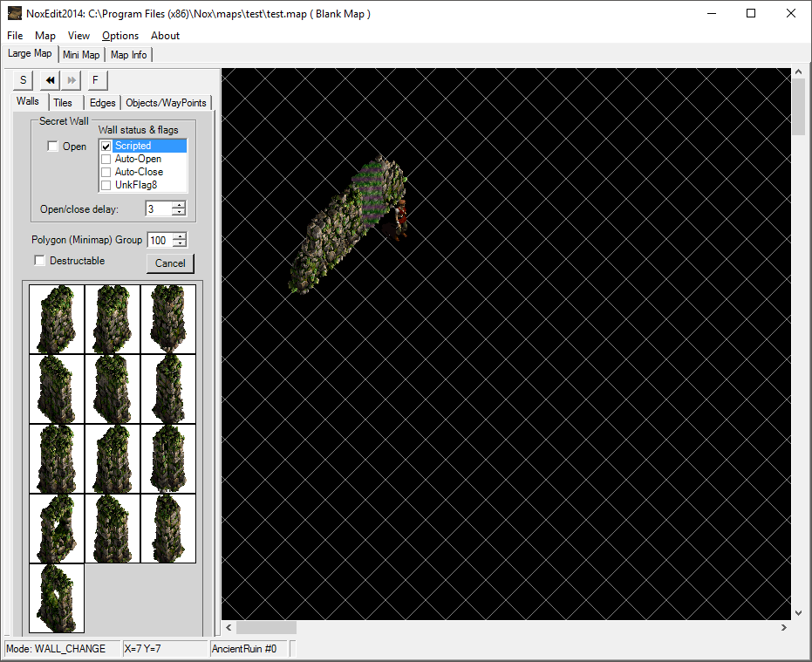
Task: Select the first wall thumbnail in top row
Action: tap(57, 319)
